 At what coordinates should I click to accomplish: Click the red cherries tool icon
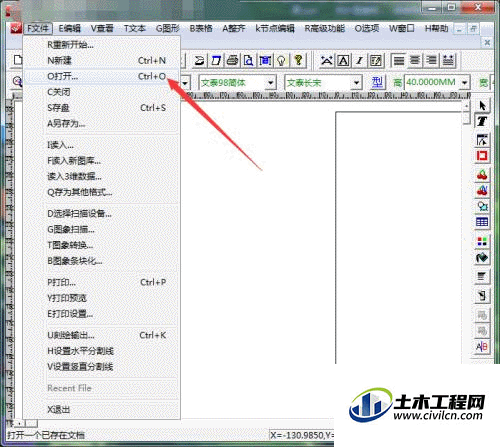482,175
